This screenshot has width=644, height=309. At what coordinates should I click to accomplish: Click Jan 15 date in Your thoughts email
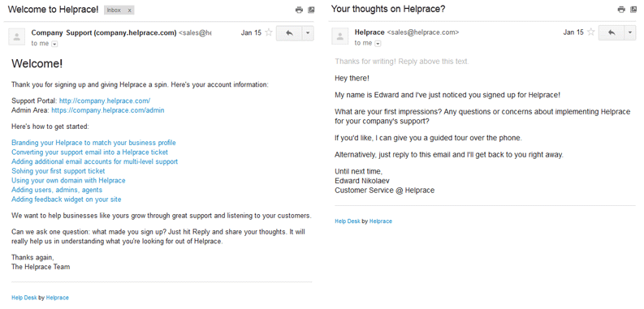pos(573,32)
